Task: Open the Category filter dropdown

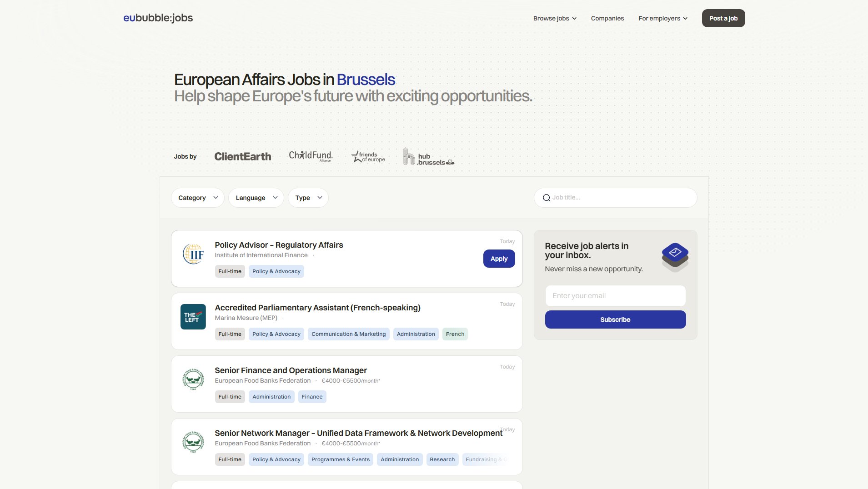Action: coord(197,197)
